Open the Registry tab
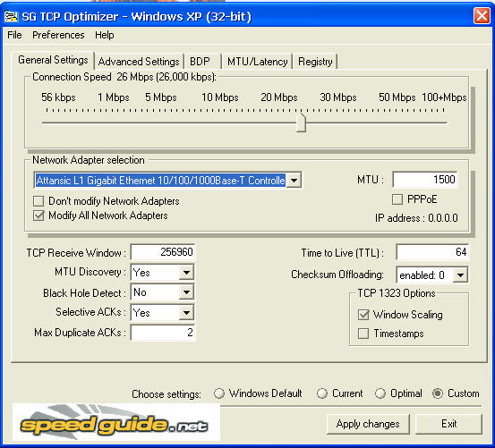Image resolution: width=495 pixels, height=448 pixels. click(315, 62)
